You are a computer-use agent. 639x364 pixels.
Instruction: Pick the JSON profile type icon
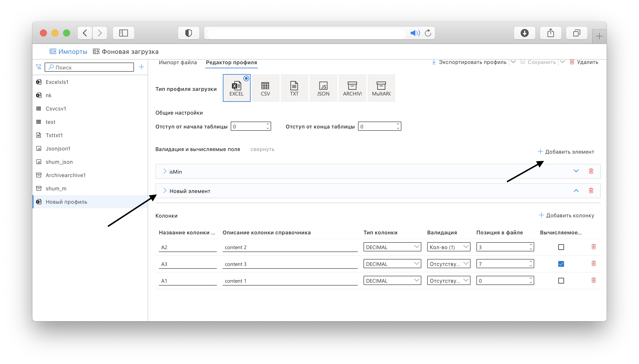coord(323,88)
